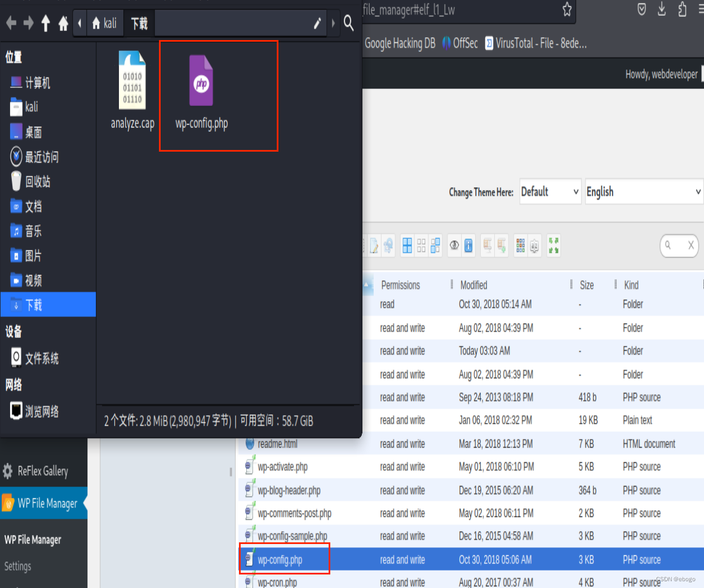Open 计算机 in the sidebar

30,83
